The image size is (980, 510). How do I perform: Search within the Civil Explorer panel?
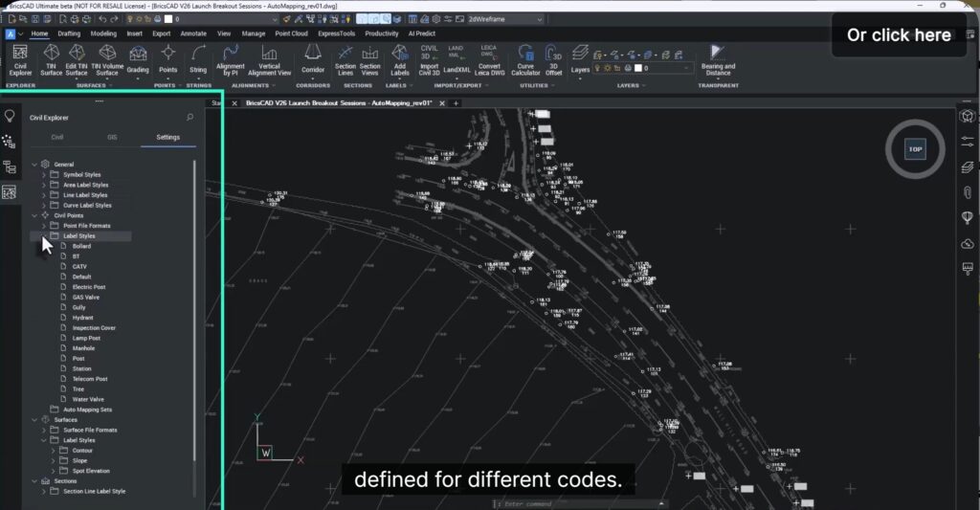pyautogui.click(x=190, y=117)
